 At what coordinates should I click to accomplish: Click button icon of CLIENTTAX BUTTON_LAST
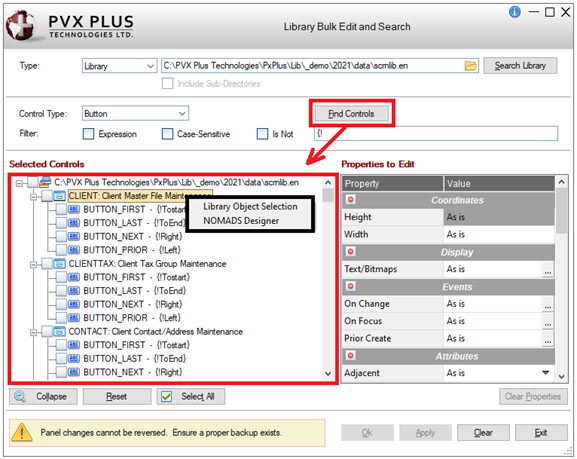[74, 291]
